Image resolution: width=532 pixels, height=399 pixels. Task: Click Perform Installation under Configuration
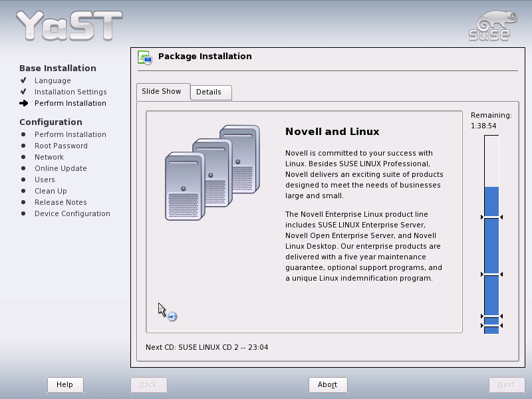tap(70, 134)
